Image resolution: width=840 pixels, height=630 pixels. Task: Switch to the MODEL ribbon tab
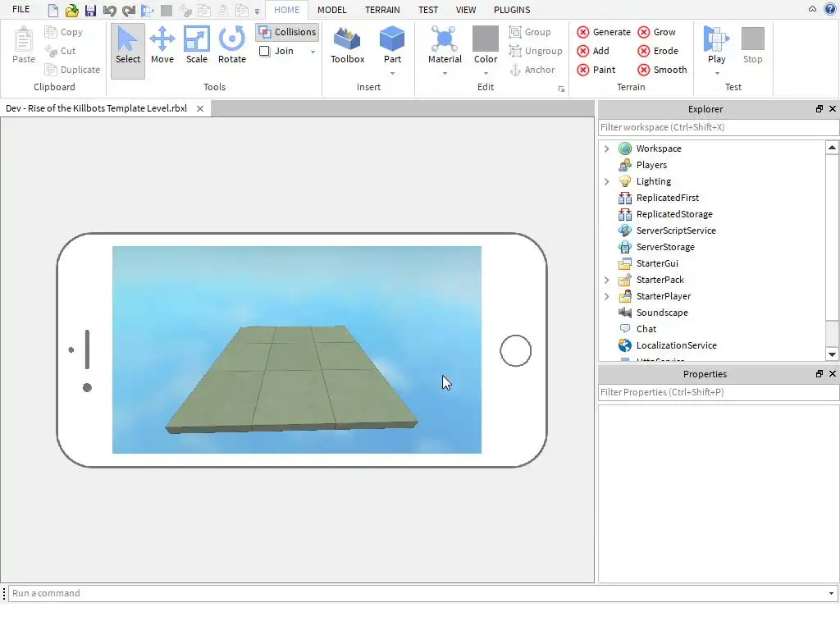(x=331, y=10)
